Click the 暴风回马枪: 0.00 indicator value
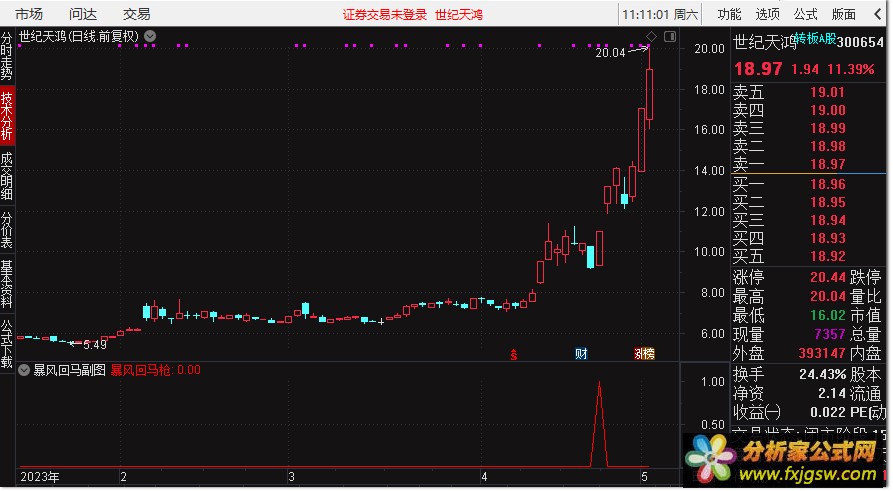This screenshot has width=893, height=491. [155, 370]
